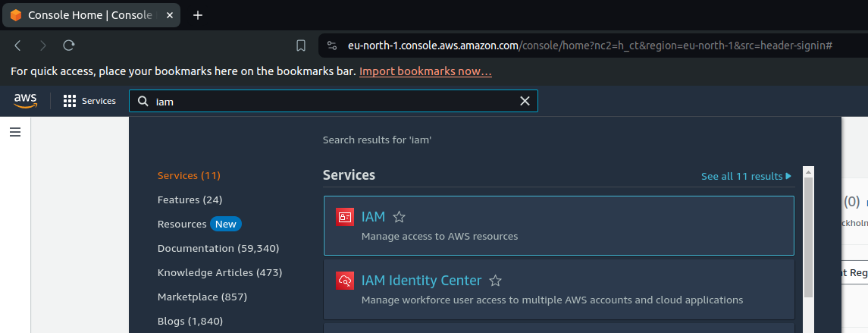Open the IAM service result
This screenshot has width=868, height=333.
click(559, 225)
